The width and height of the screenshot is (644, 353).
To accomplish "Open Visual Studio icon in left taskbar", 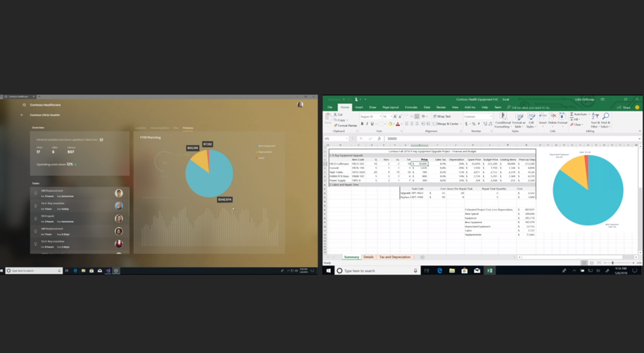I will click(x=108, y=271).
